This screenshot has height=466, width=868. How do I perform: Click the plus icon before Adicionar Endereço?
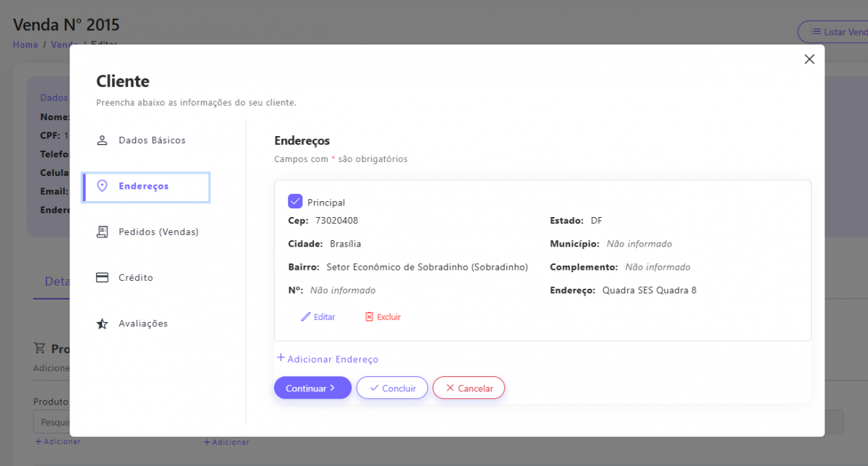pos(281,357)
